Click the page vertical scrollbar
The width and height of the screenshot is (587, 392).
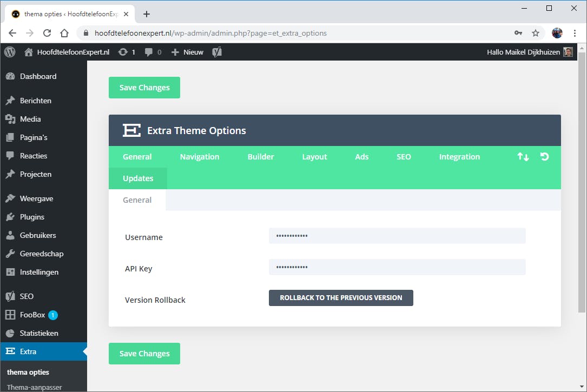tap(582, 182)
